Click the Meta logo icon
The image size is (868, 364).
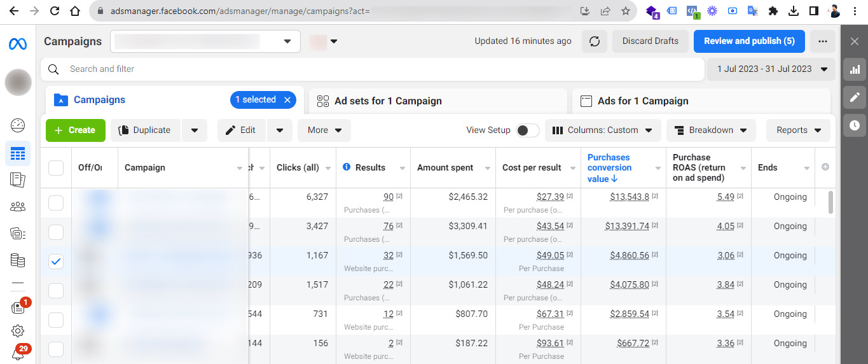[17, 44]
